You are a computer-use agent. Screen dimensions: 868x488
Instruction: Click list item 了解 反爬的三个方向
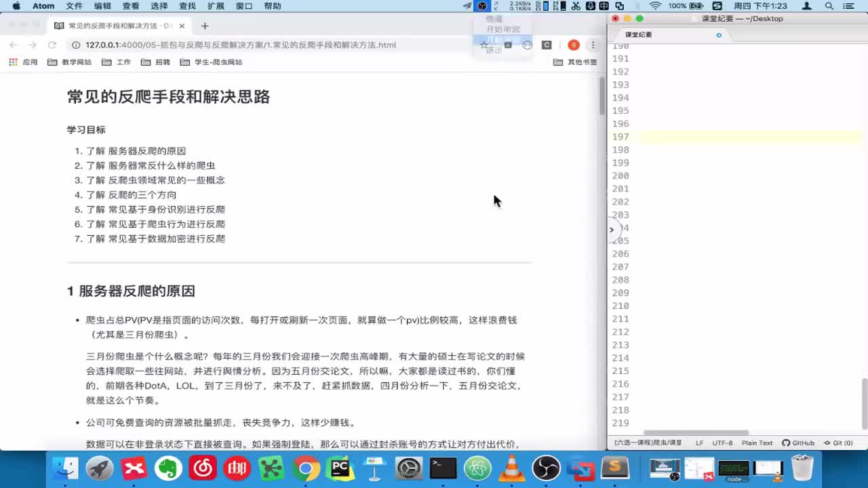(x=131, y=195)
